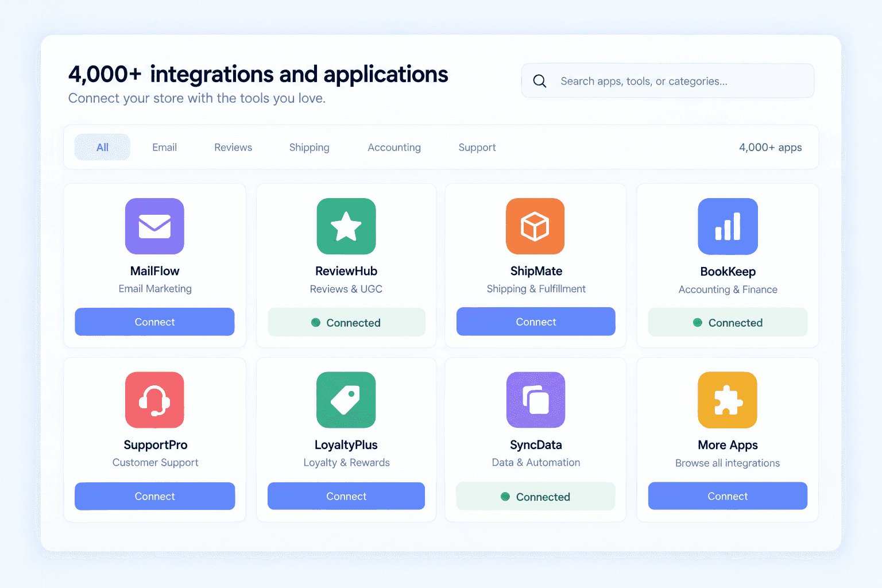Click the ShipMate app name
Screen dimensions: 882x588
click(x=536, y=271)
